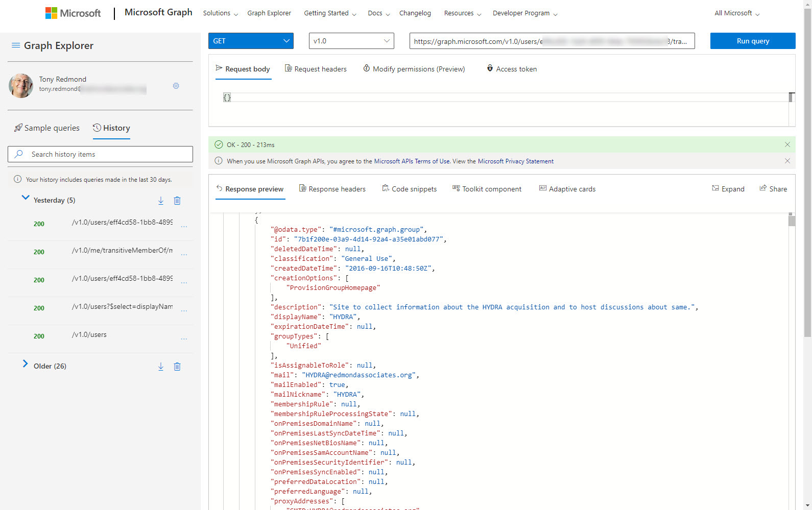Open the Access token tab
The width and height of the screenshot is (812, 510).
512,69
